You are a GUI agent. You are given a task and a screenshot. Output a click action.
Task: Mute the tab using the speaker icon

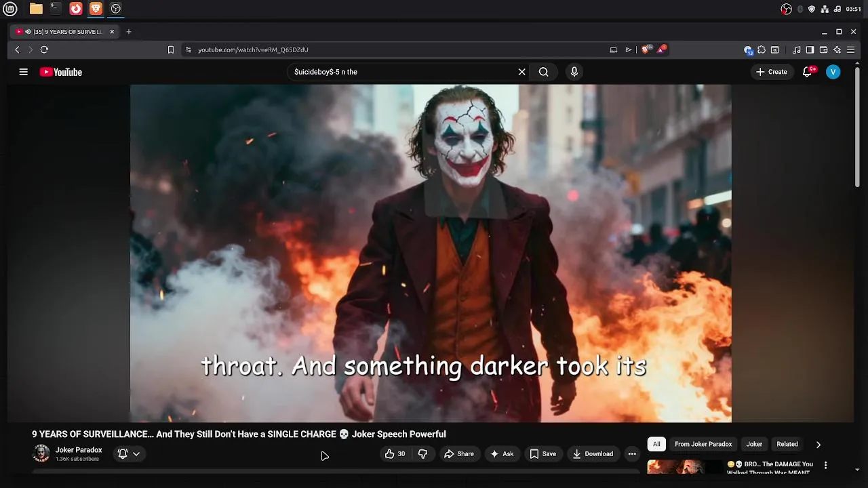pyautogui.click(x=28, y=32)
